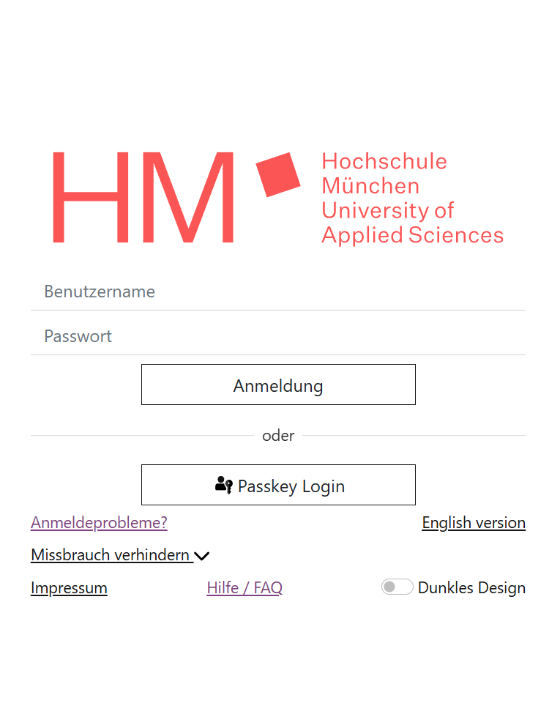The height and width of the screenshot is (728, 560).
Task: Click the passkey icon on Passkey Login
Action: click(x=224, y=485)
